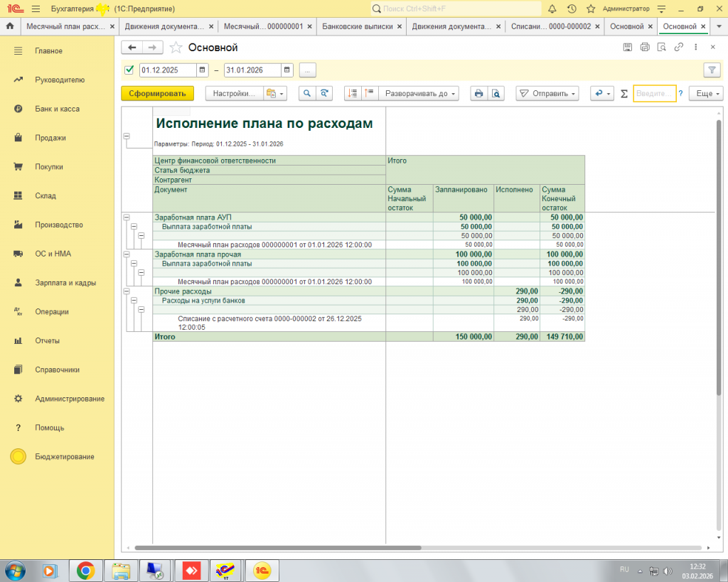728x582 pixels.
Task: Open the Отправить dropdown menu
Action: click(x=547, y=93)
